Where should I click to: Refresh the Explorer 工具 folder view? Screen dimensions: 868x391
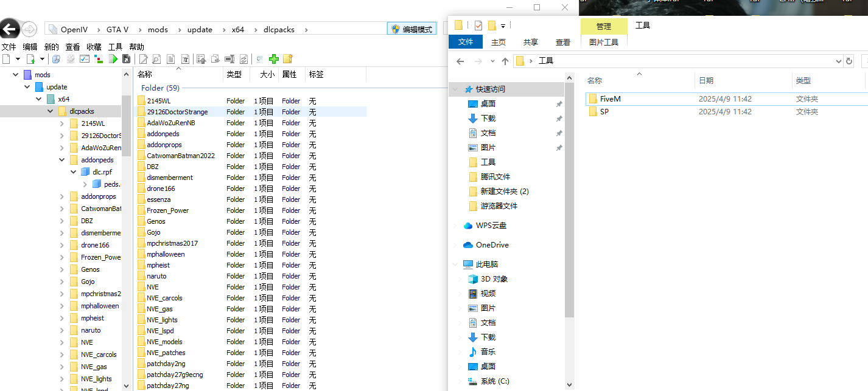(849, 61)
